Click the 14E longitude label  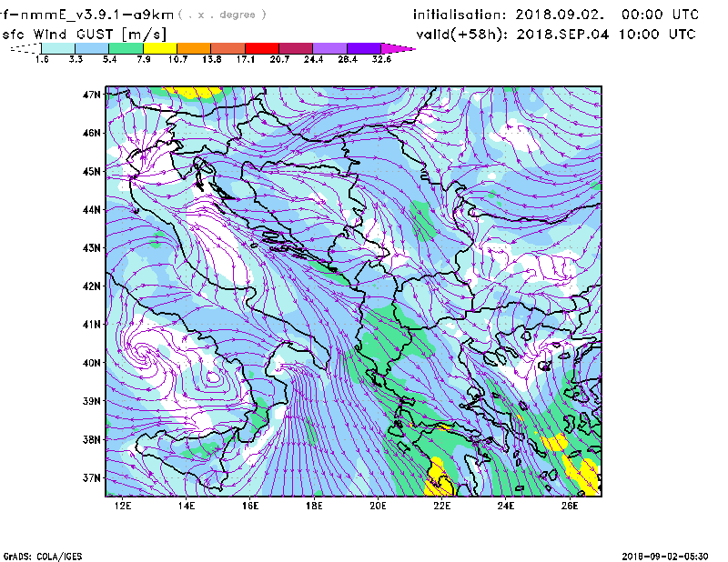point(187,506)
